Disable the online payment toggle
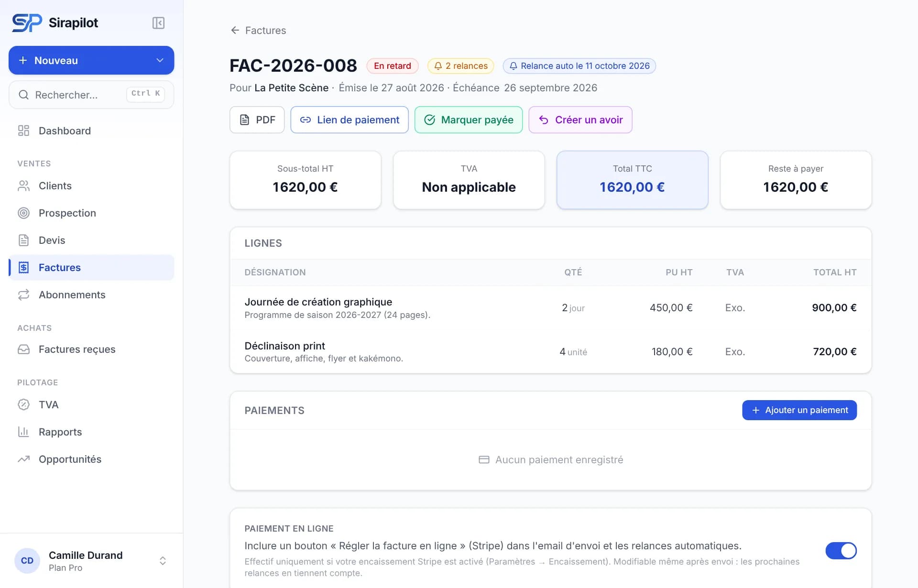 click(x=841, y=551)
